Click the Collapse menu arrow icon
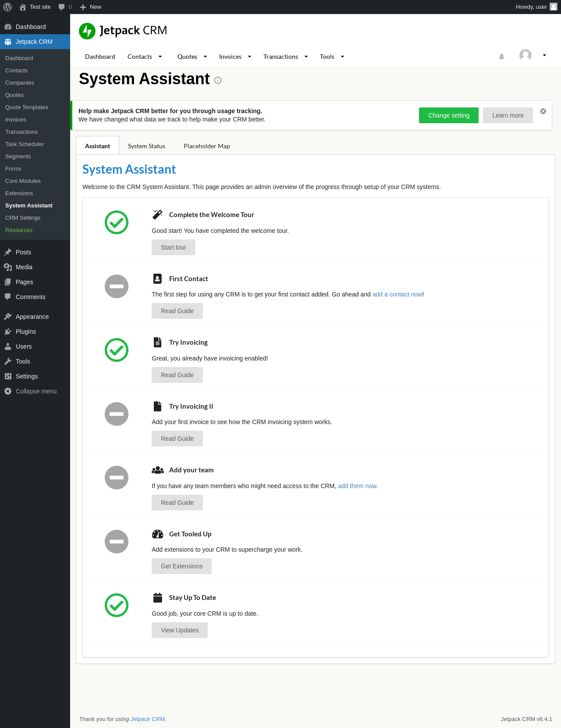The image size is (561, 728). (8, 391)
